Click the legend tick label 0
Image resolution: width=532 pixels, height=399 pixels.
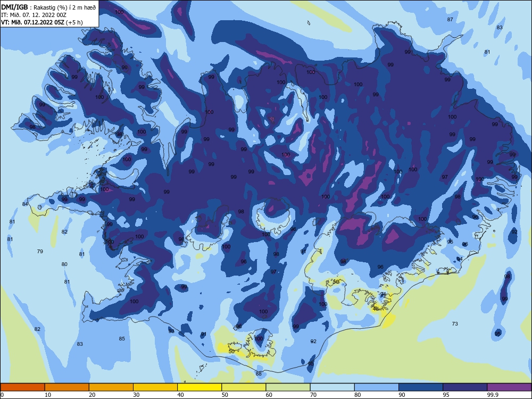coord(2,395)
